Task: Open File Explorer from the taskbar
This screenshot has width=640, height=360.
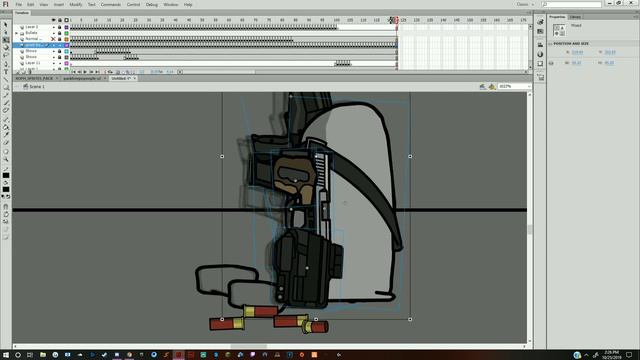Action: [42, 355]
